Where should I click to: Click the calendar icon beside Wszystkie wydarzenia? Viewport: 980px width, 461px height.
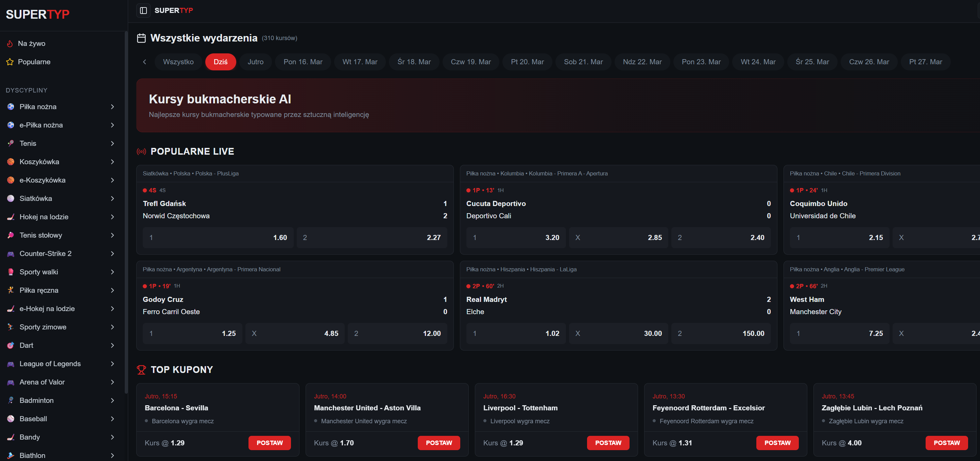coord(141,38)
